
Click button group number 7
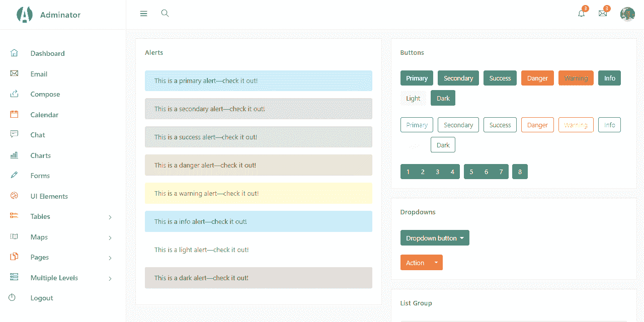tap(501, 172)
